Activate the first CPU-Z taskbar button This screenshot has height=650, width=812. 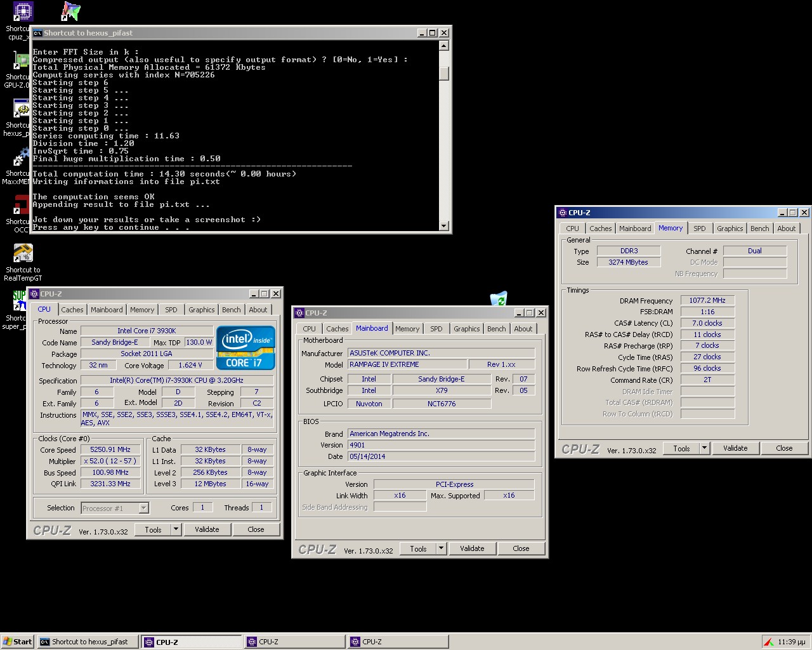tap(191, 642)
